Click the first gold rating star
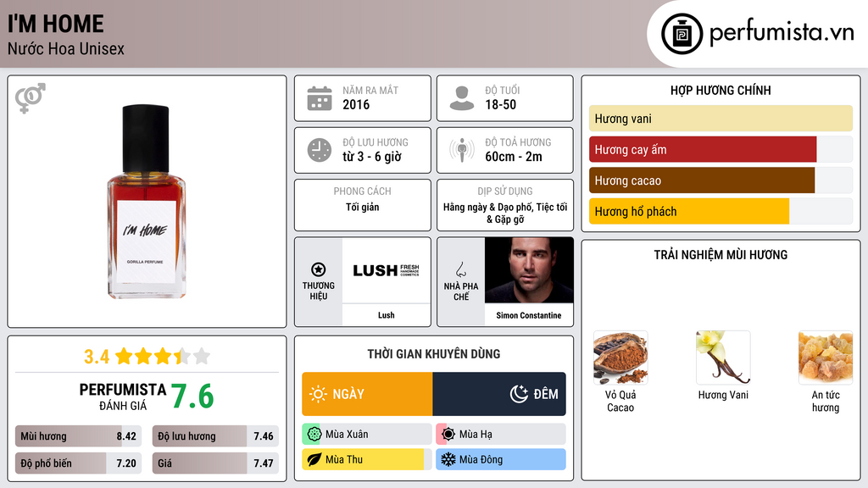Viewport: 868px width, 488px height. click(x=124, y=356)
